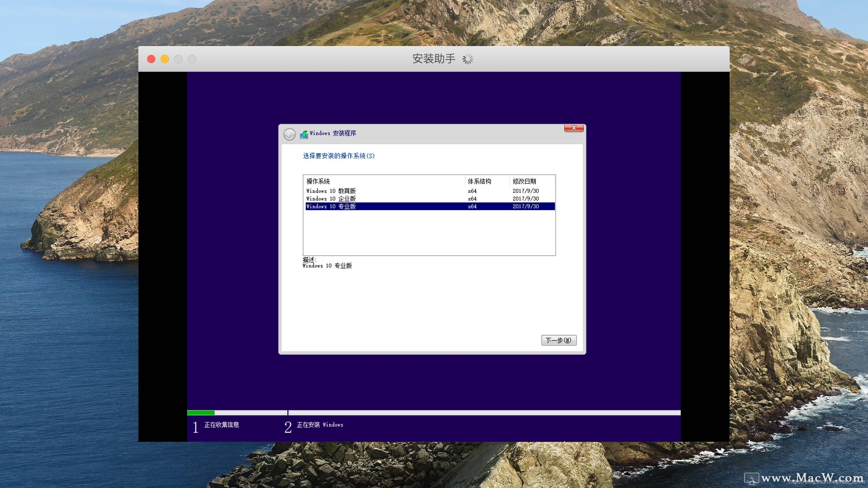Select the Windows 10 教育版 row
868x488 pixels.
430,191
